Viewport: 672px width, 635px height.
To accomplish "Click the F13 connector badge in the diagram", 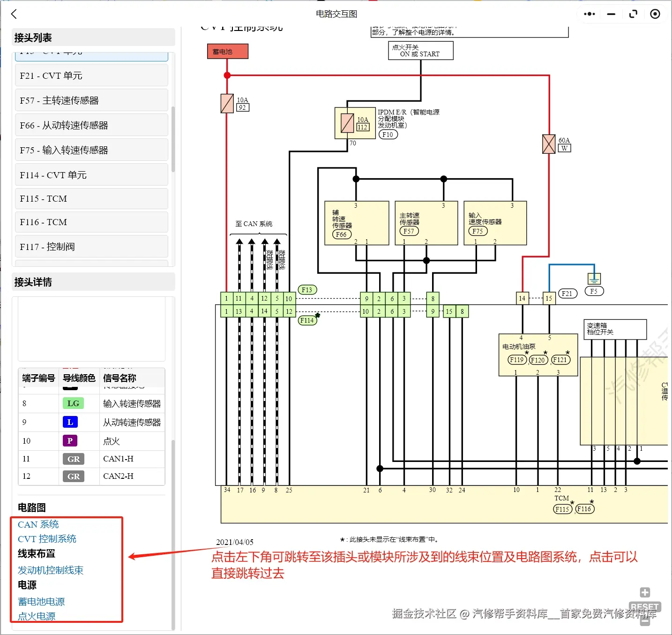I will pos(307,290).
